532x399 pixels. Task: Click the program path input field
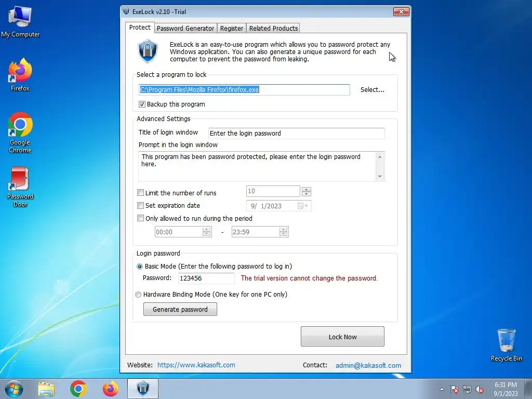point(244,89)
